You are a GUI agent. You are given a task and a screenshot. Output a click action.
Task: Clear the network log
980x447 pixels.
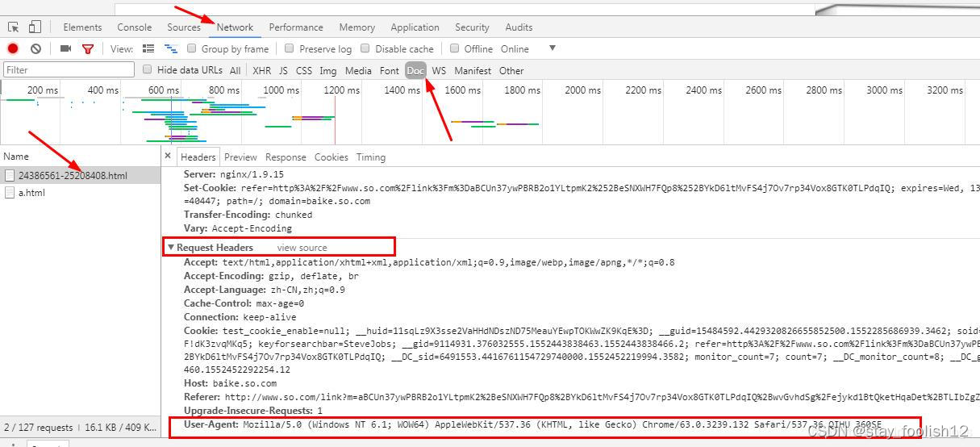(x=35, y=49)
